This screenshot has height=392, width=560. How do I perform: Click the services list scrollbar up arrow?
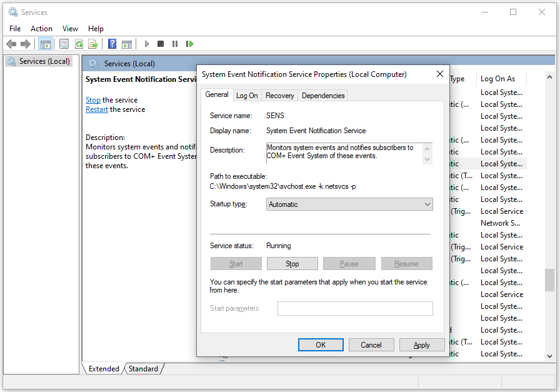[x=549, y=77]
